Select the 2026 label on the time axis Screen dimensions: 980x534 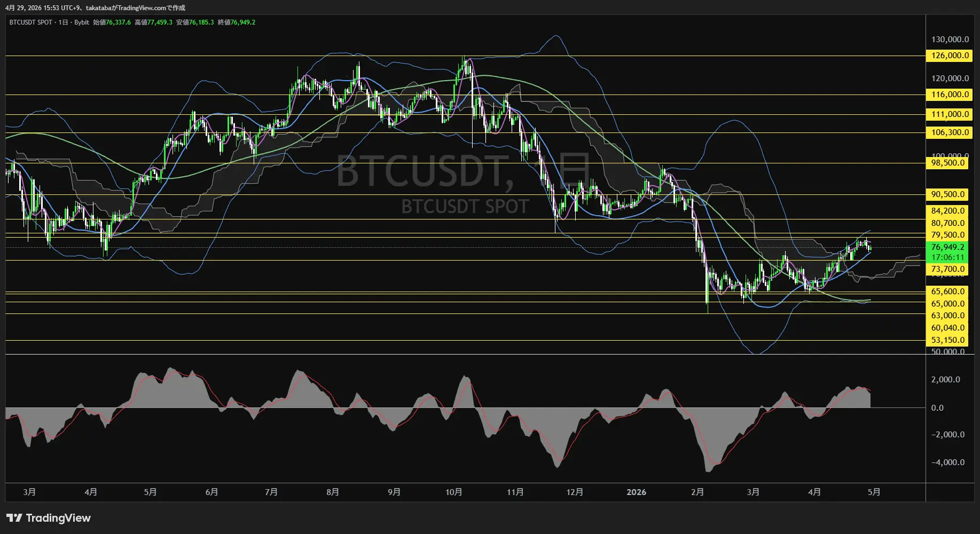(x=637, y=492)
